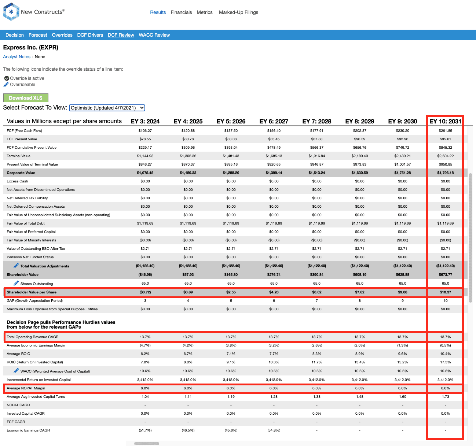The height and width of the screenshot is (448, 476).
Task: Click the Economic Earnings CAGR label
Action: point(28,430)
